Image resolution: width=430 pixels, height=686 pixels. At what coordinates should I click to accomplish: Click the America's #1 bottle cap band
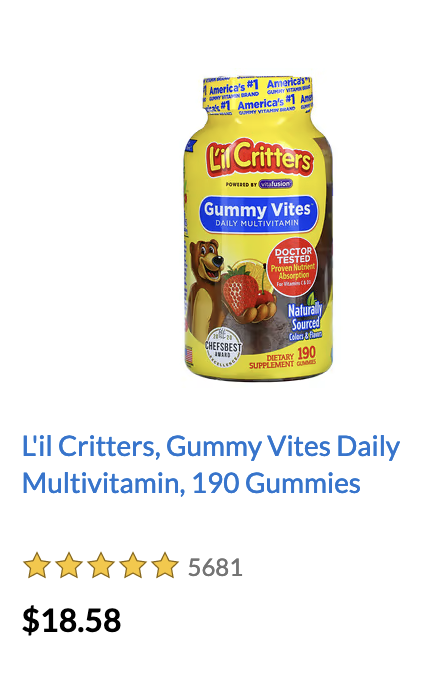click(x=258, y=95)
